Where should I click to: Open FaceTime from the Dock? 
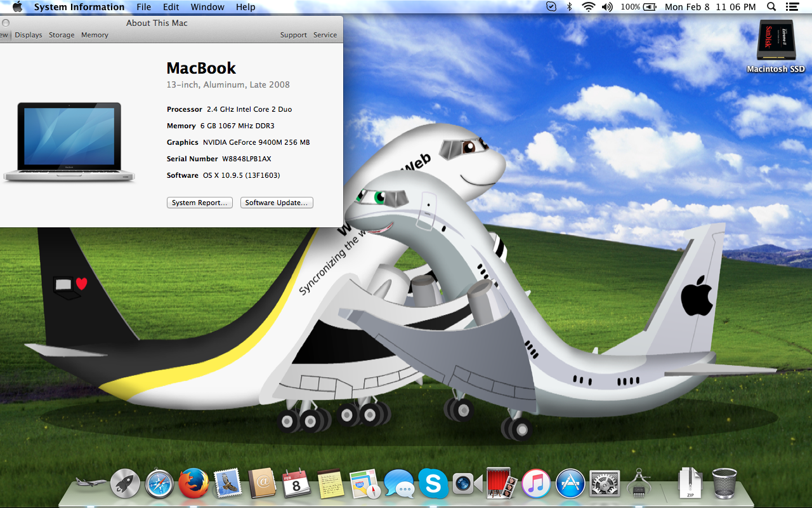click(468, 485)
